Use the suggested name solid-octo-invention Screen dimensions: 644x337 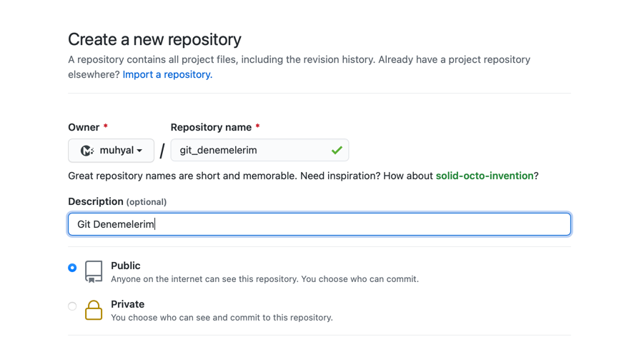click(x=485, y=176)
